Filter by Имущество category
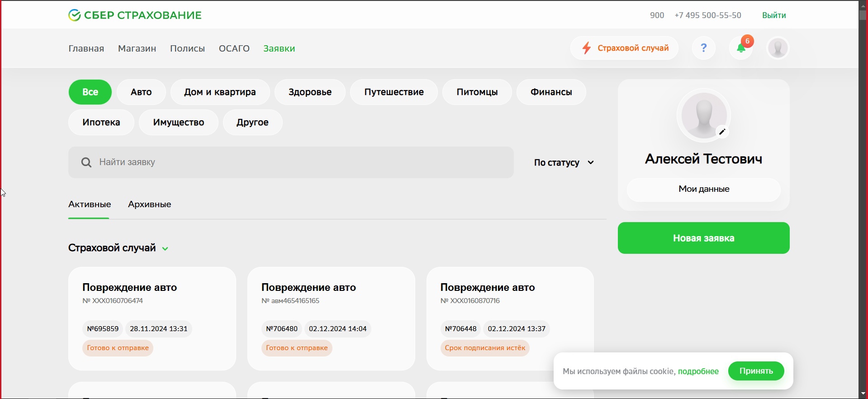This screenshot has height=399, width=868. click(x=179, y=123)
